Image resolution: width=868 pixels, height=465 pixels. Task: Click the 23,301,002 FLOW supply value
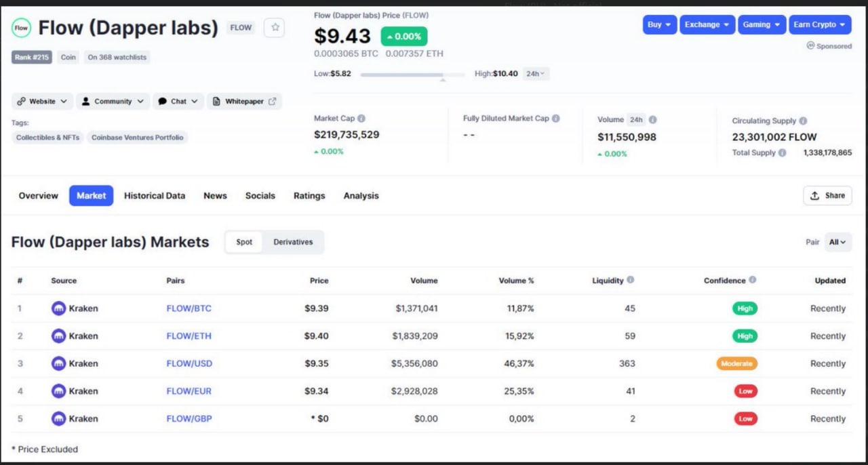click(774, 137)
